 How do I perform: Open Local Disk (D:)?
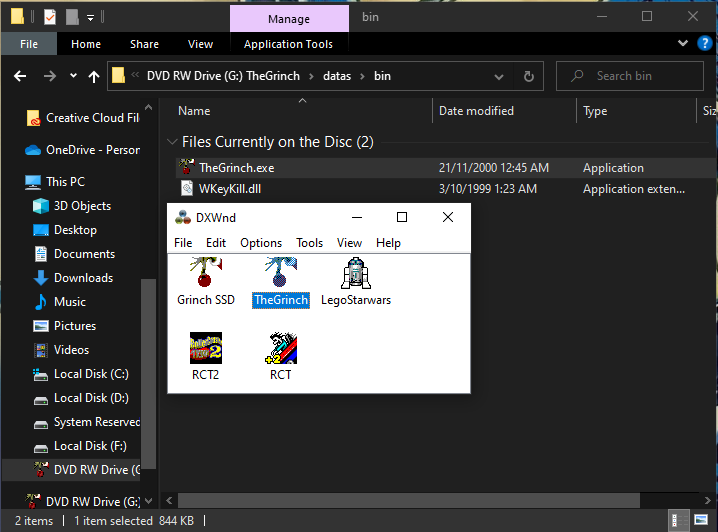pyautogui.click(x=81, y=398)
